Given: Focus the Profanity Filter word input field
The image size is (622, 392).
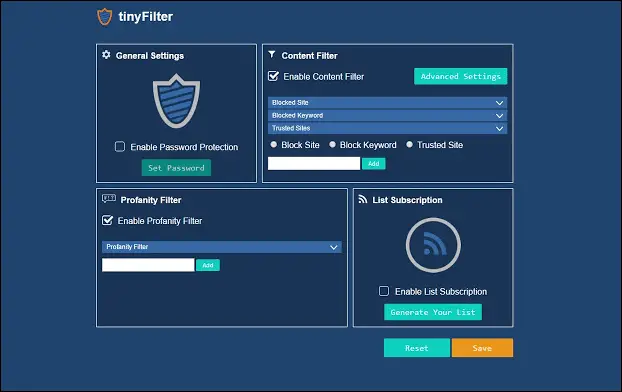Looking at the screenshot, I should (x=148, y=265).
